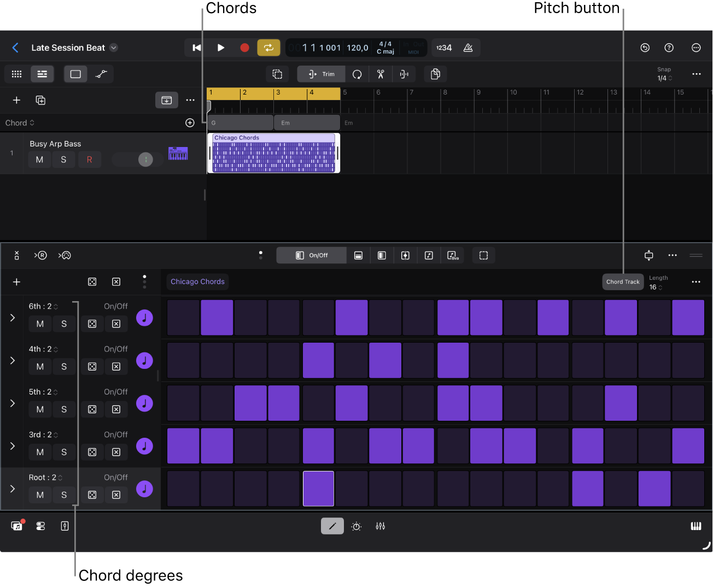Viewport: 713px width, 588px height.
Task: Adjust the volume slider beside Busy Arp Bass
Action: pos(137,159)
